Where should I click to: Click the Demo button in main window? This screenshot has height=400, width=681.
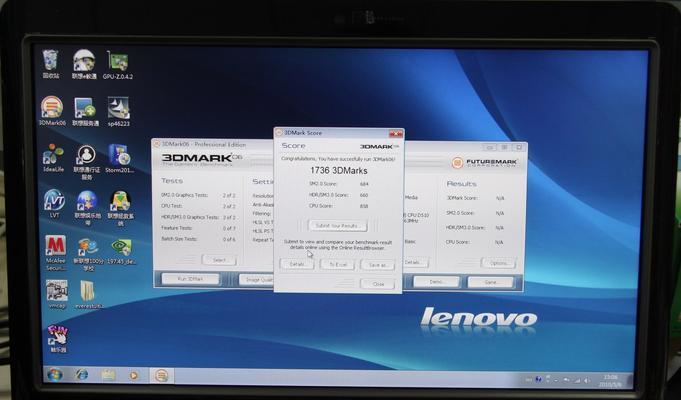[436, 281]
